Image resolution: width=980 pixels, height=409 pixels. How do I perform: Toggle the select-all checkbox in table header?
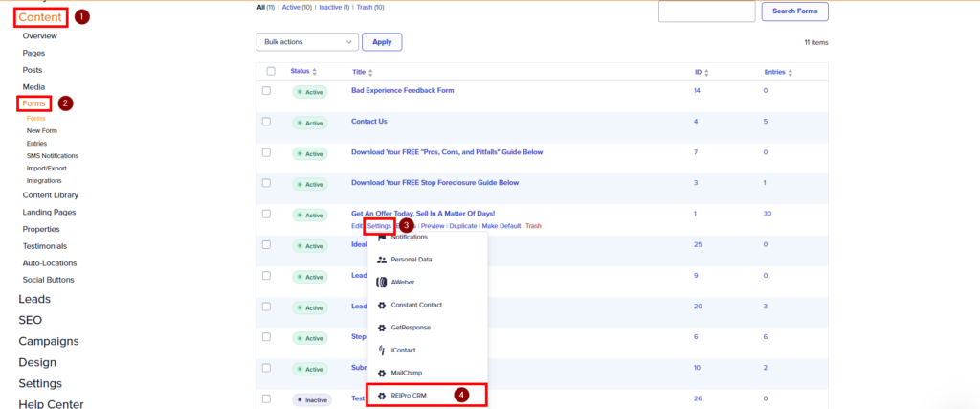[x=271, y=72]
